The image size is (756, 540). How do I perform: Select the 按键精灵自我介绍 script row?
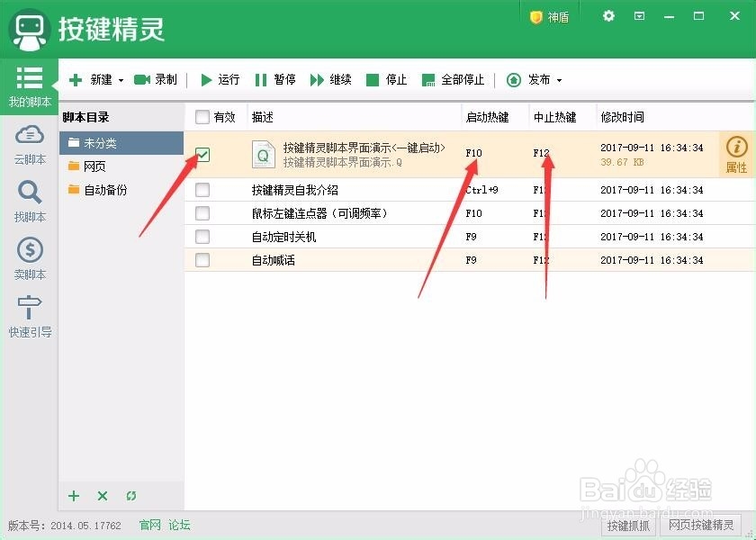(469, 190)
